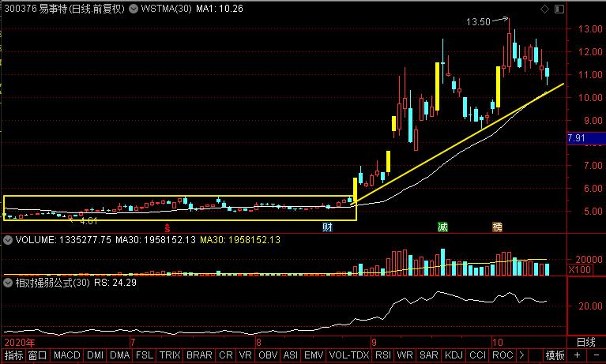Click the 13.00 price axis label
Image resolution: width=606 pixels, height=364 pixels.
click(x=590, y=29)
